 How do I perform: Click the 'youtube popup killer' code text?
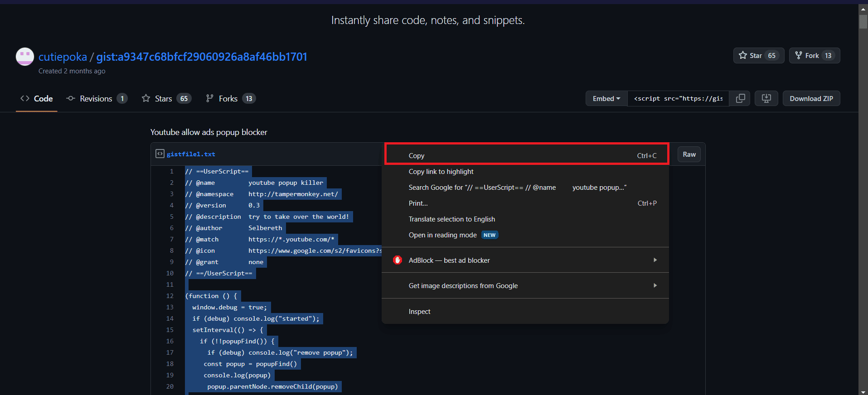tap(286, 183)
